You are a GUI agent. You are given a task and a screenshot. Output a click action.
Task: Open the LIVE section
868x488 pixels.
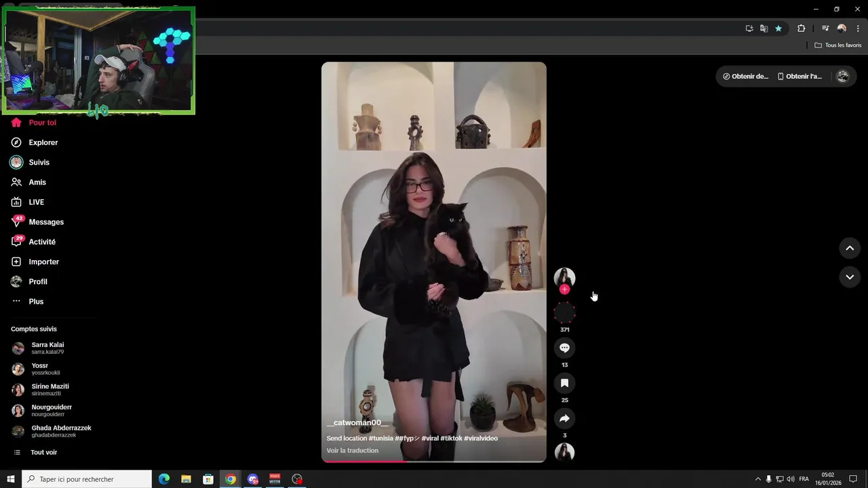pos(36,202)
